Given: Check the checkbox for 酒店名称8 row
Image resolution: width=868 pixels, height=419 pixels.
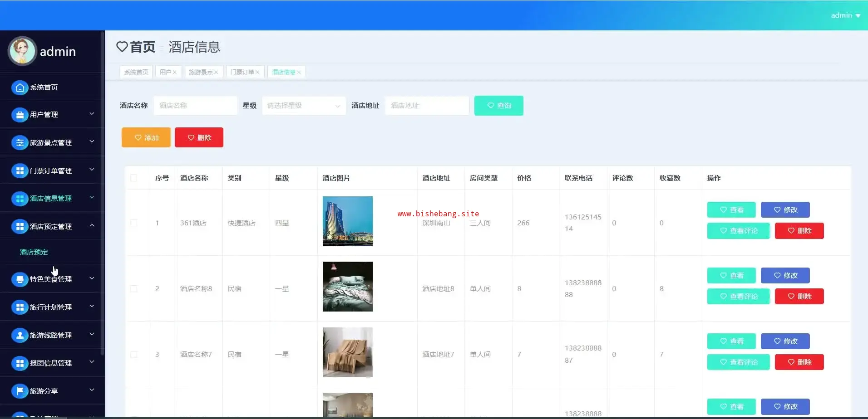Looking at the screenshot, I should 134,289.
